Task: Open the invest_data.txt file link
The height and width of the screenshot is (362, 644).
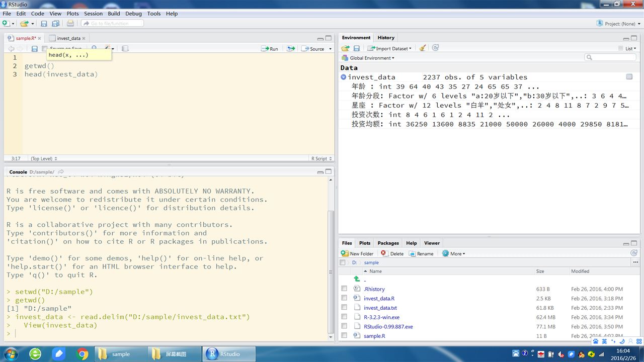Action: pos(380,308)
